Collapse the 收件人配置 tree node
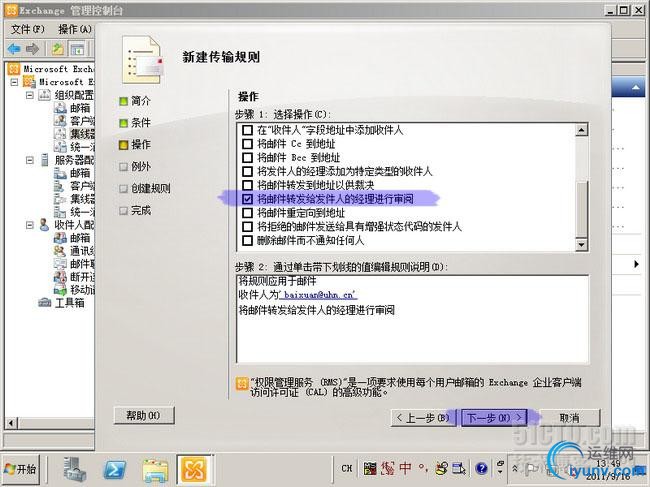 pyautogui.click(x=30, y=225)
